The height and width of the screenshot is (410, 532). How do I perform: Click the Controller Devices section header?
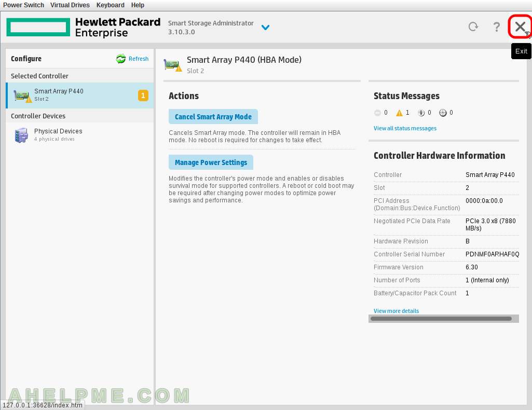click(80, 116)
